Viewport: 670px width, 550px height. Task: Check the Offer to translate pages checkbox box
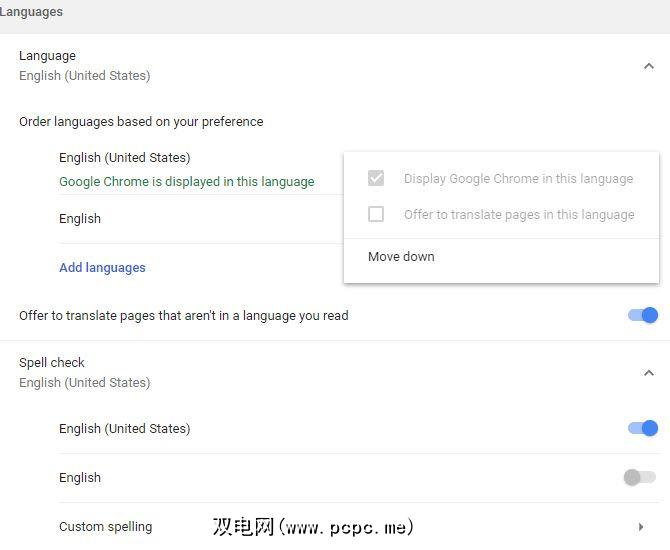click(376, 214)
